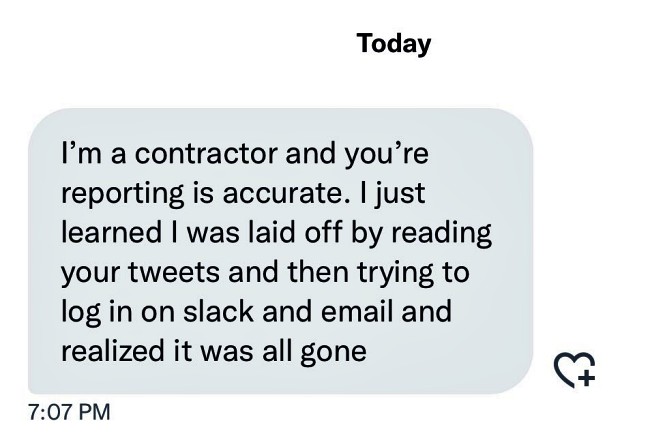Click the word "just" in the second line
650x438 pixels.
[x=400, y=195]
